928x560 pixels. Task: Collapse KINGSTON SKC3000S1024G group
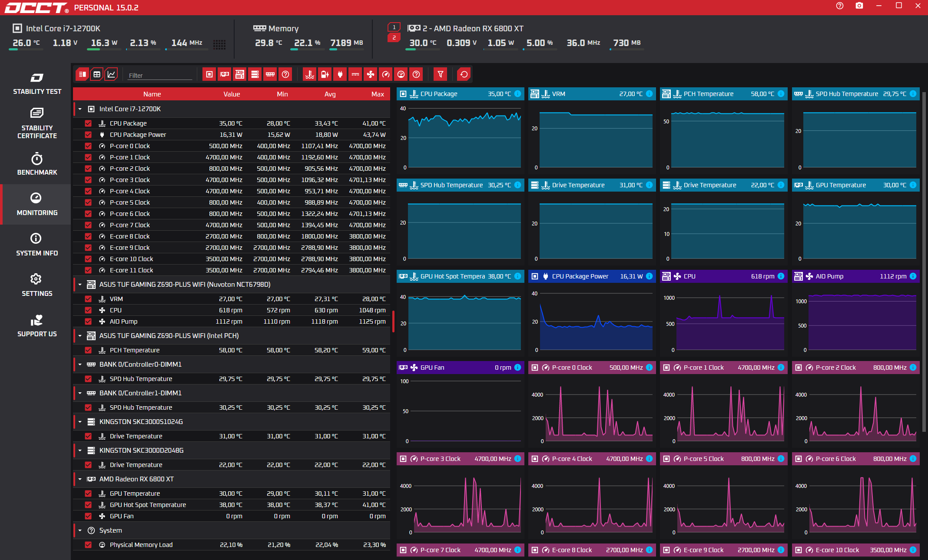click(80, 422)
